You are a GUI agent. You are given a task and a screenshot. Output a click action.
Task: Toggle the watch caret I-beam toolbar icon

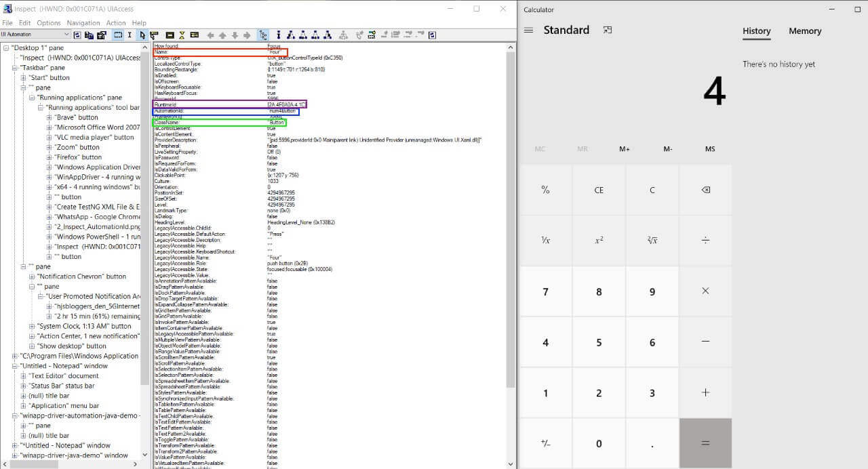click(x=130, y=35)
